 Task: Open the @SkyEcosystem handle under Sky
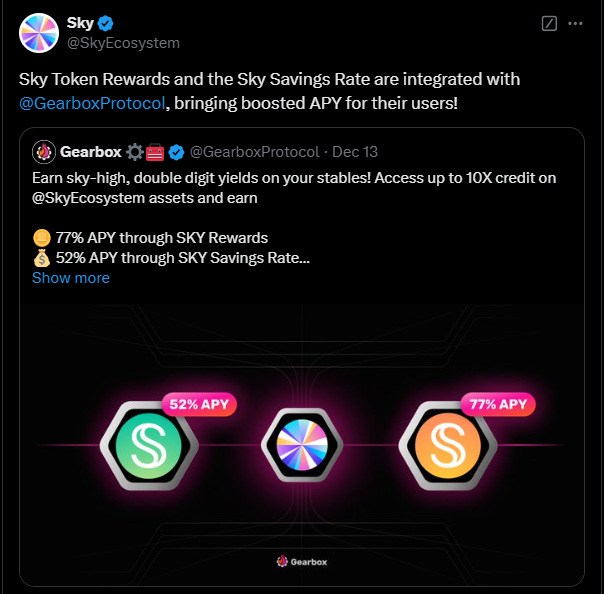123,43
